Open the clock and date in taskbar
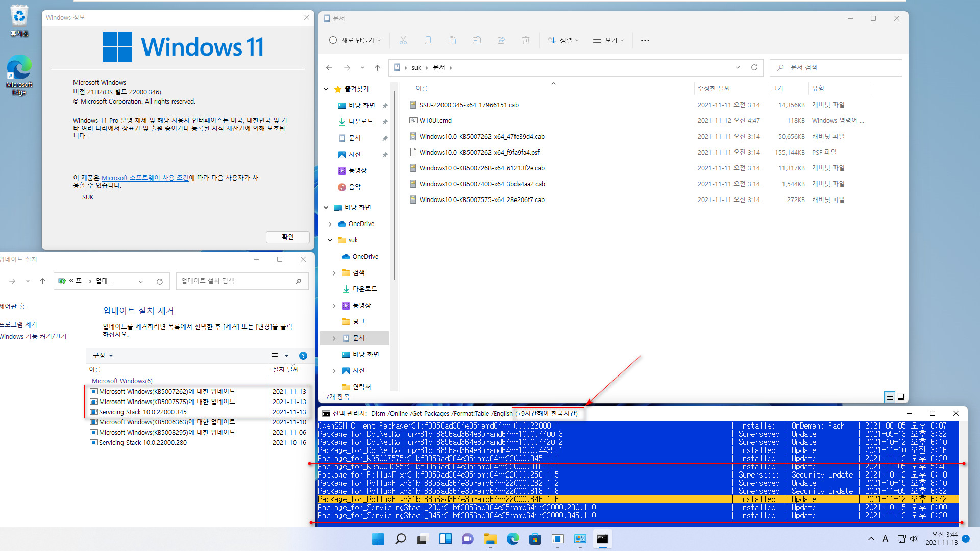Image resolution: width=980 pixels, height=551 pixels. tap(942, 539)
